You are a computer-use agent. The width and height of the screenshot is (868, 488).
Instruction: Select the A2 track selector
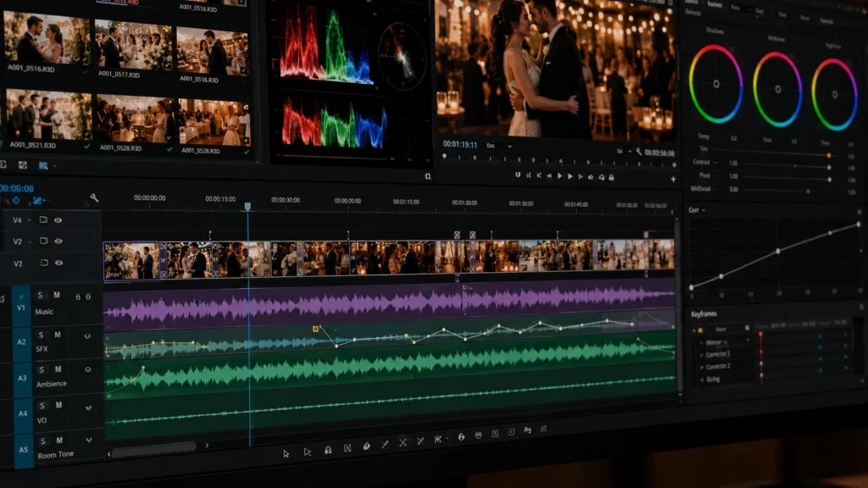pos(21,342)
